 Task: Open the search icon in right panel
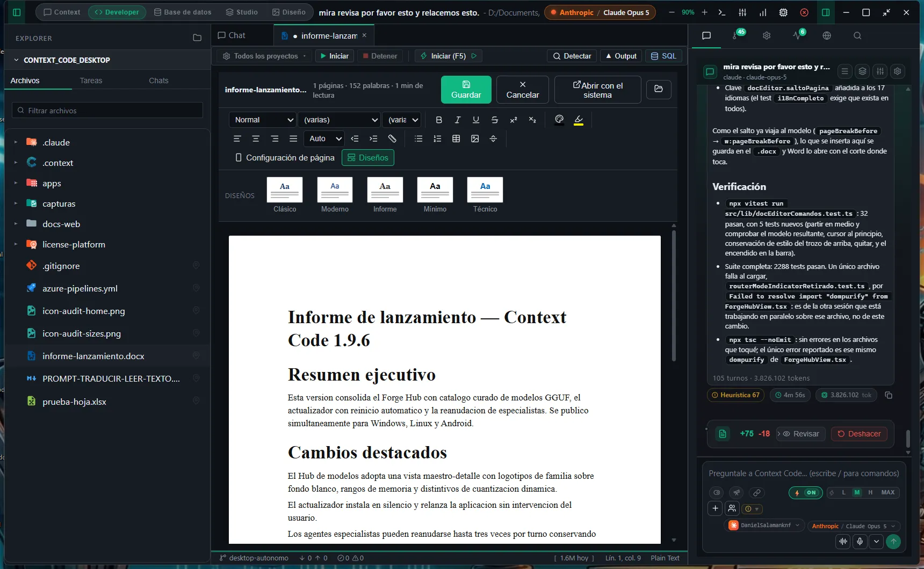pos(857,35)
